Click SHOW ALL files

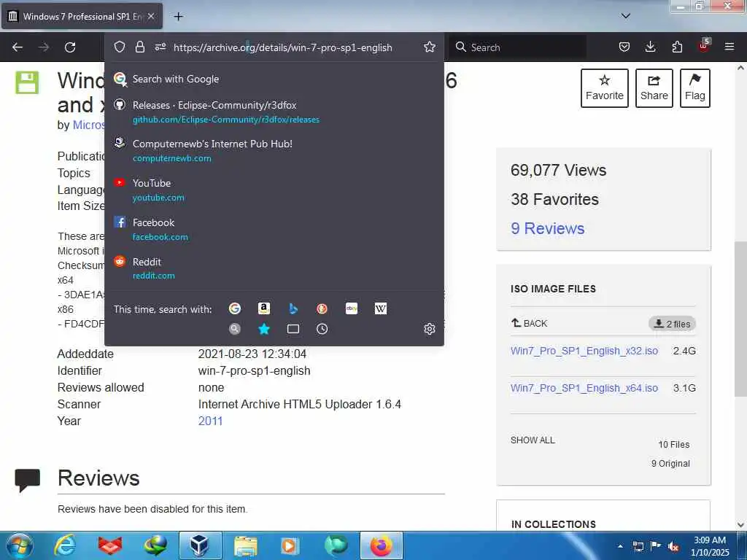point(533,440)
